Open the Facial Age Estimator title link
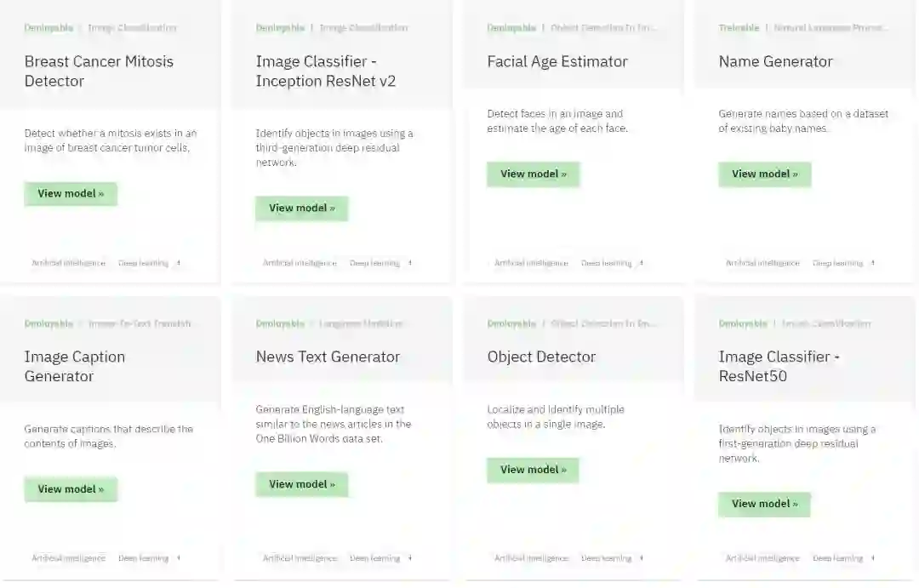Screen dimensions: 919x588 [557, 61]
